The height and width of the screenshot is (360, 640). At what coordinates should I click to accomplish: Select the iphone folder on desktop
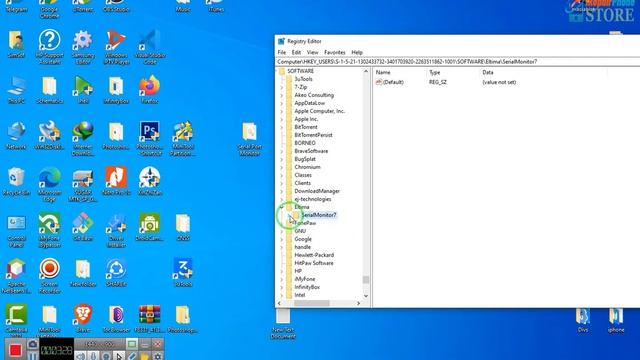click(x=616, y=320)
